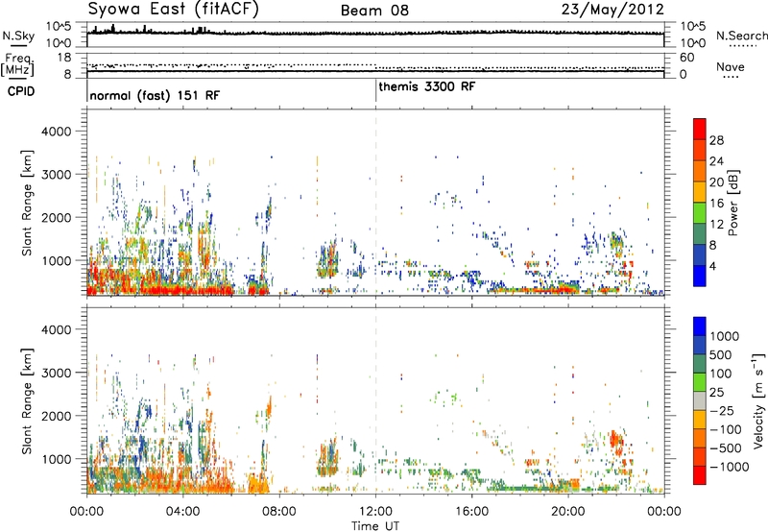Pick the red segment of Power colorbar
This screenshot has width=768, height=532.
(700, 130)
